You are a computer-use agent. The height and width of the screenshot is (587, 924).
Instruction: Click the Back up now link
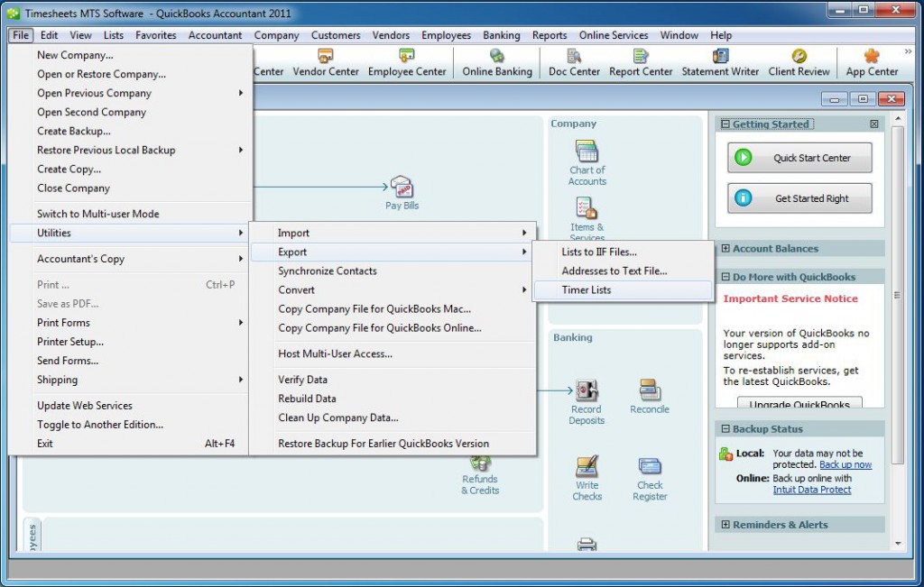click(845, 463)
